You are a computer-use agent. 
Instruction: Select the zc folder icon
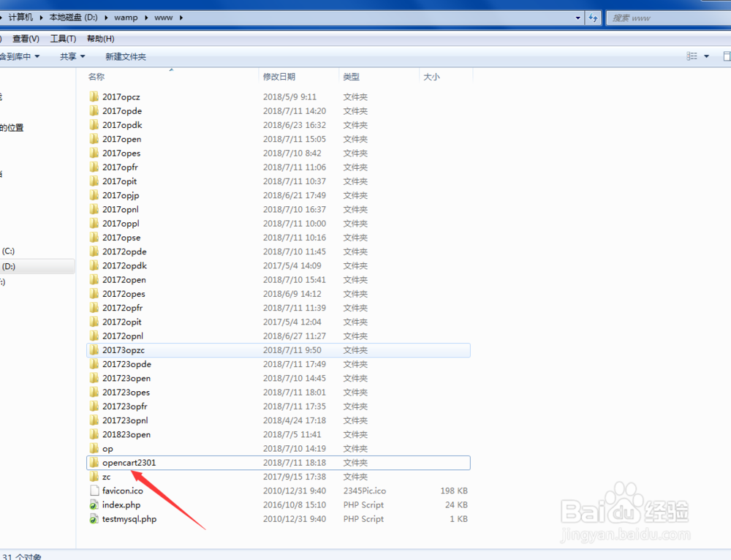click(x=94, y=477)
